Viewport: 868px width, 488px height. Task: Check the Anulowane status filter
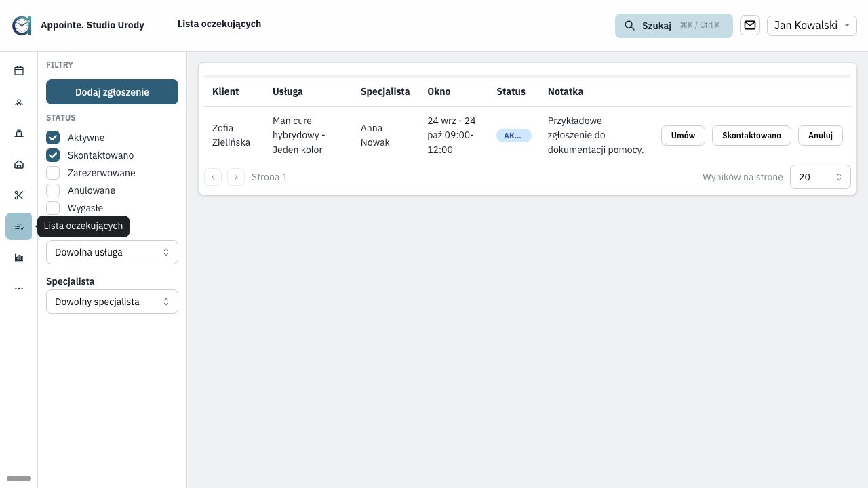coord(53,190)
